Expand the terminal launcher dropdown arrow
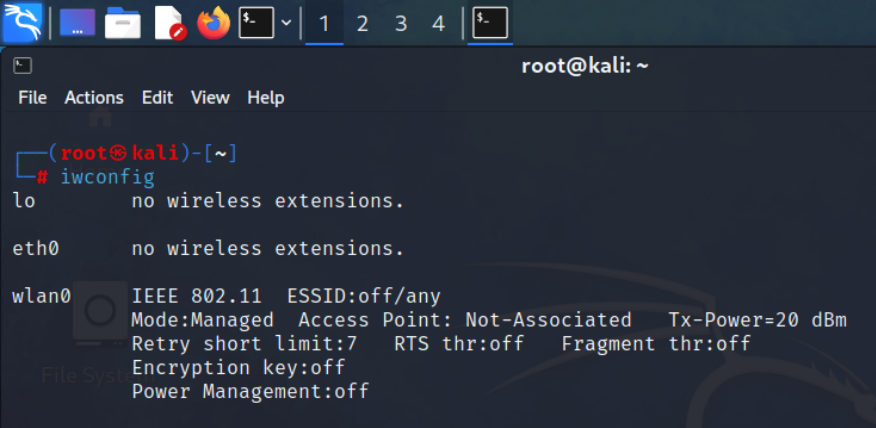 pos(286,22)
